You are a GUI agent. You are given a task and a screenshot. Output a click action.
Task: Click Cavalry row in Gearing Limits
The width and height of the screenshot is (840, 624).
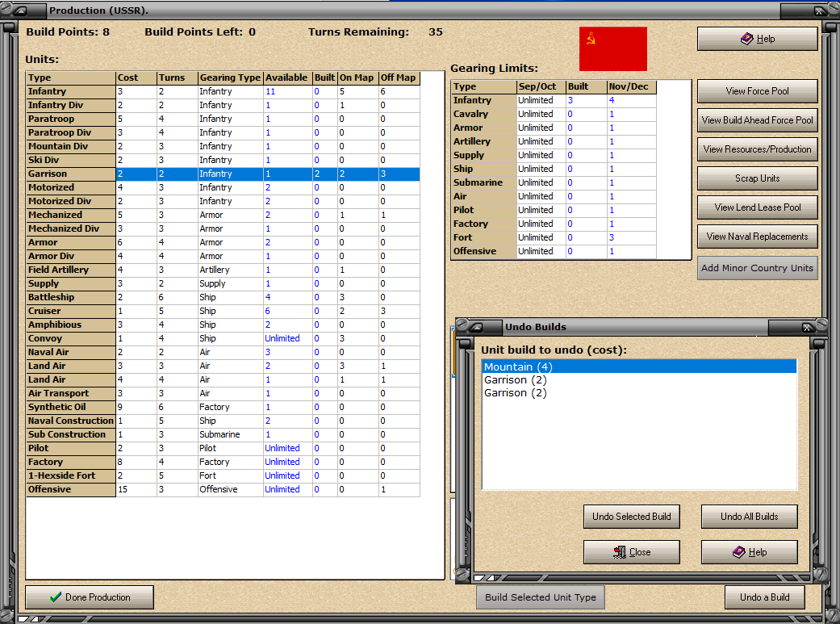pos(554,114)
